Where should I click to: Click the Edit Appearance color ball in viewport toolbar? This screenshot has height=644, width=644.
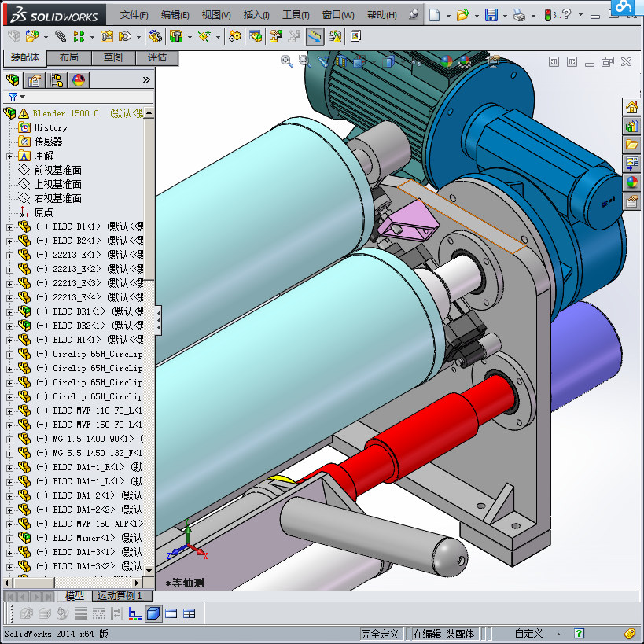pos(447,61)
